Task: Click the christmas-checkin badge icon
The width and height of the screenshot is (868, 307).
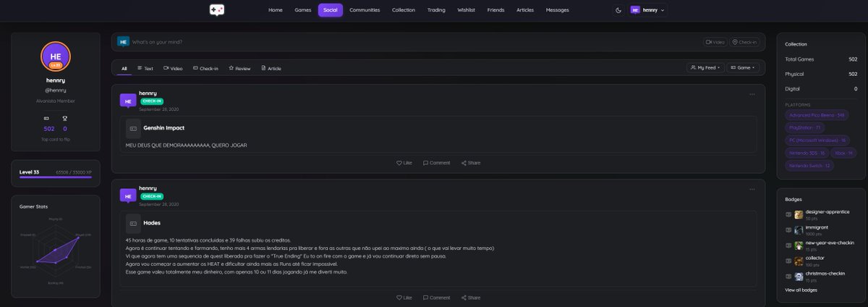Action: click(799, 277)
